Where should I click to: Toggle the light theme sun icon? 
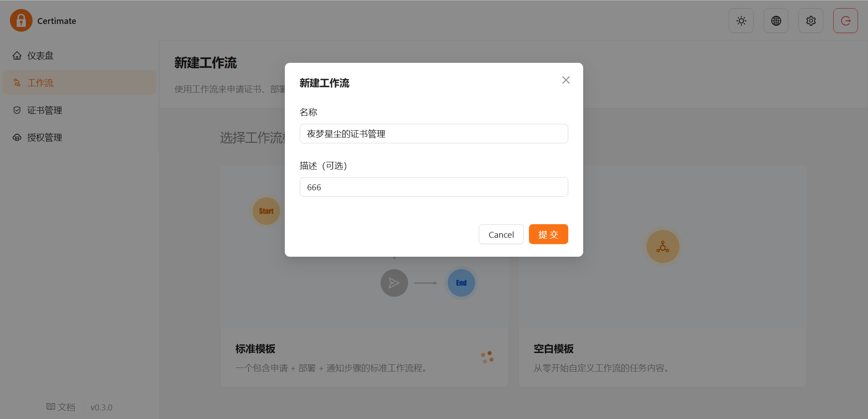pyautogui.click(x=741, y=21)
